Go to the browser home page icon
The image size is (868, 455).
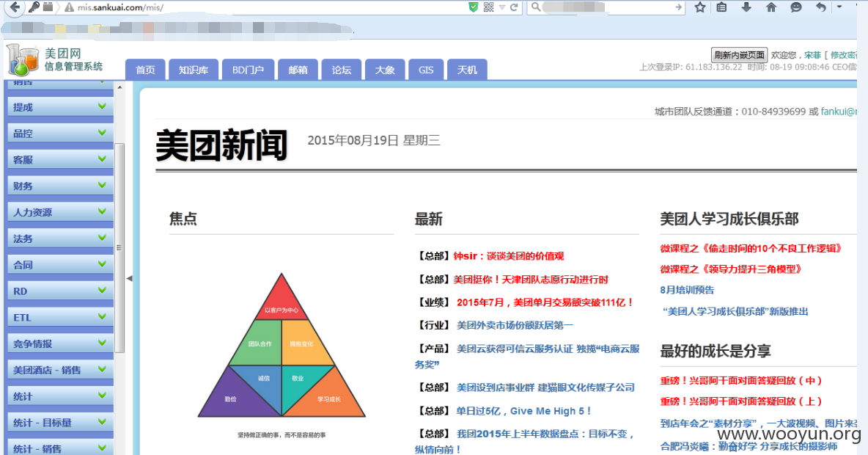tap(771, 7)
